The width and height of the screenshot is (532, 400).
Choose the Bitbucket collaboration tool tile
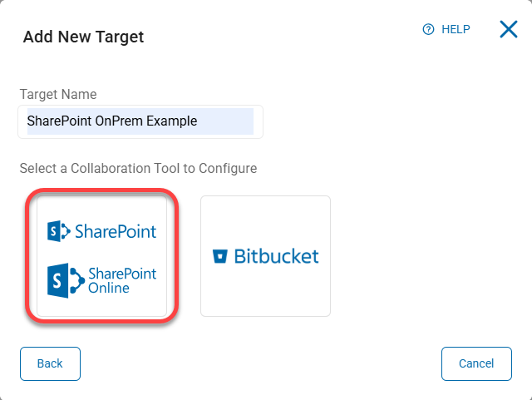tap(265, 256)
